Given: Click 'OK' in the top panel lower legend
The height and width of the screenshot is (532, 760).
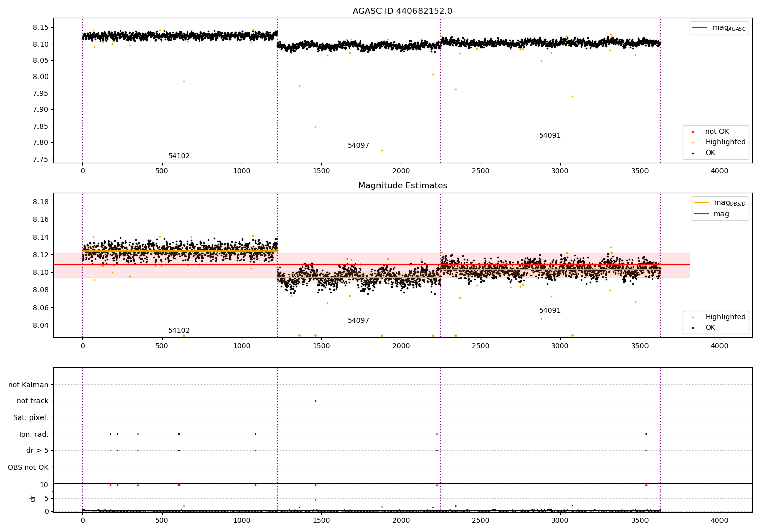Looking at the screenshot, I should click(710, 153).
